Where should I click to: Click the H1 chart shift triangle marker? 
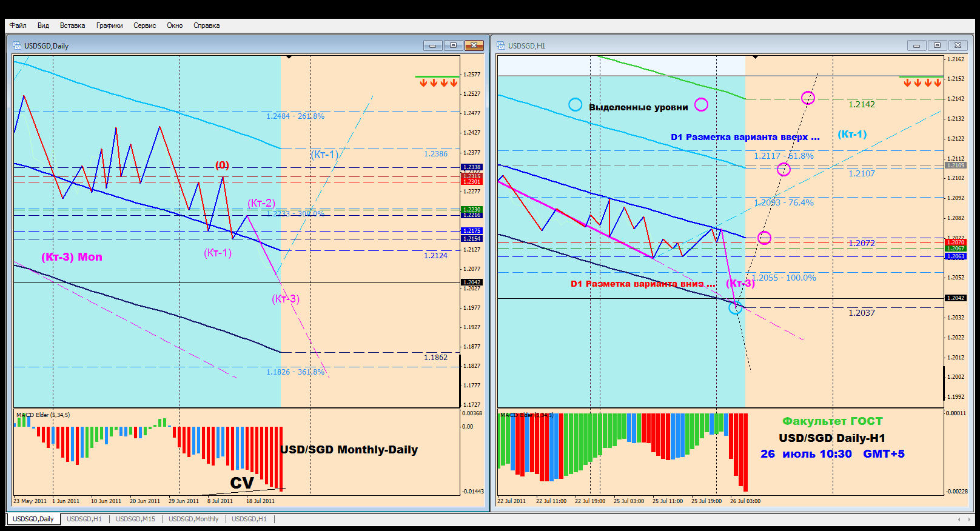(755, 57)
